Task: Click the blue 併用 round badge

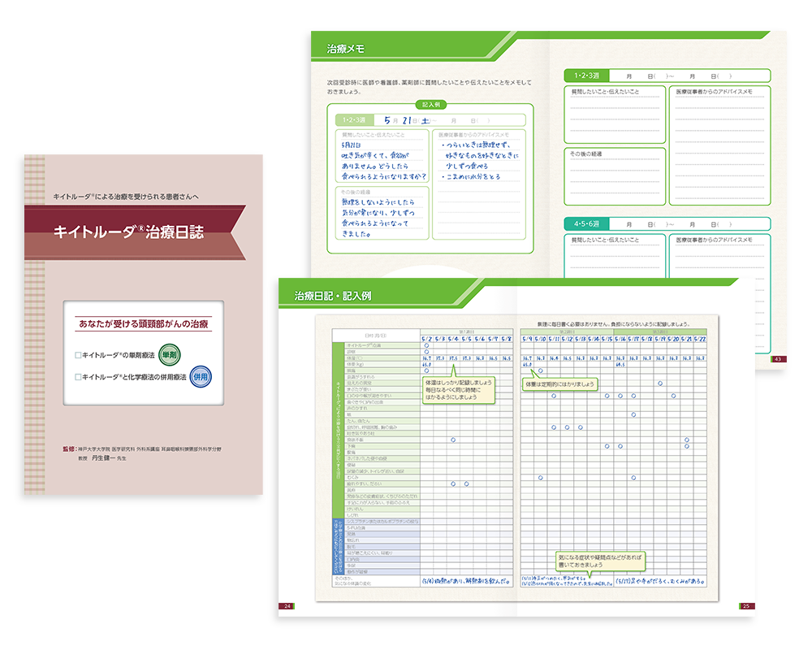Action: click(x=201, y=377)
